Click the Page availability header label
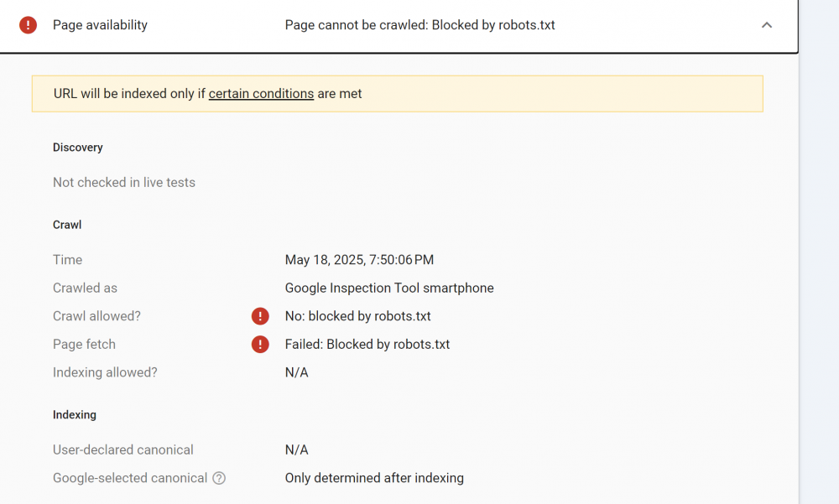 (100, 25)
